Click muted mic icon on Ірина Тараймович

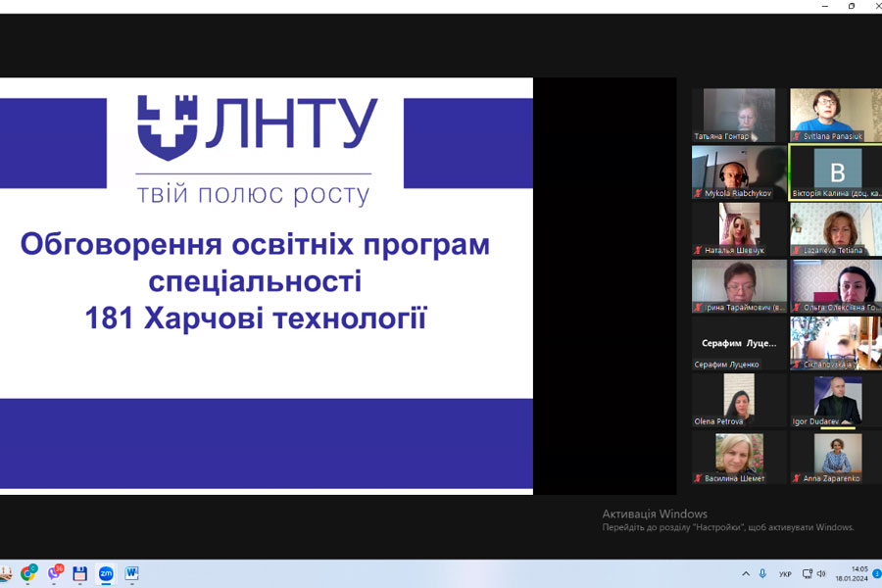[x=698, y=307]
